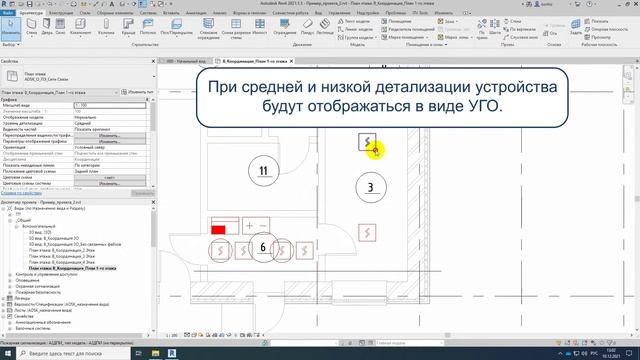Select the Пандус (Ramp) tool
The height and width of the screenshot is (360, 640).
(x=307, y=27)
